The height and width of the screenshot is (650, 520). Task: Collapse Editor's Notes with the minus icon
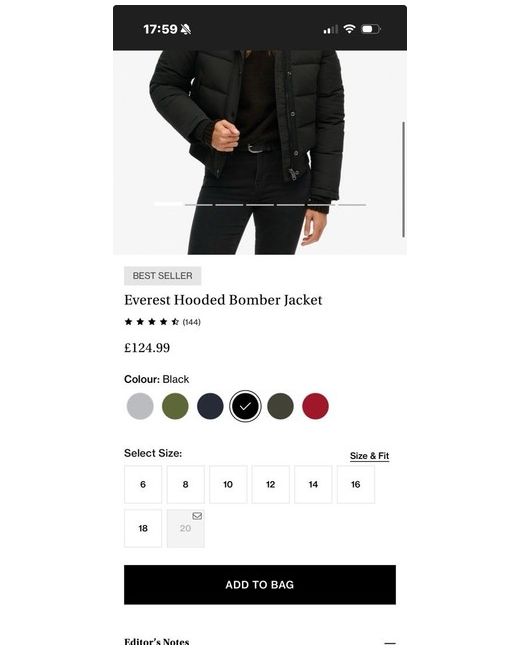[390, 643]
